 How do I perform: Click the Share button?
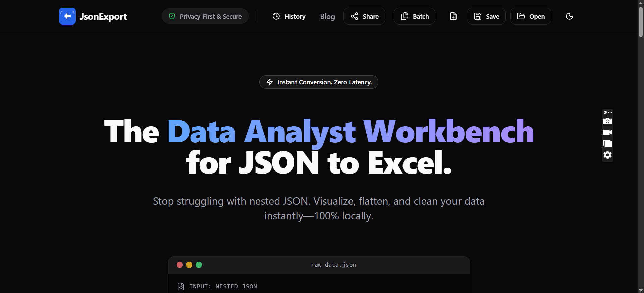coord(364,16)
